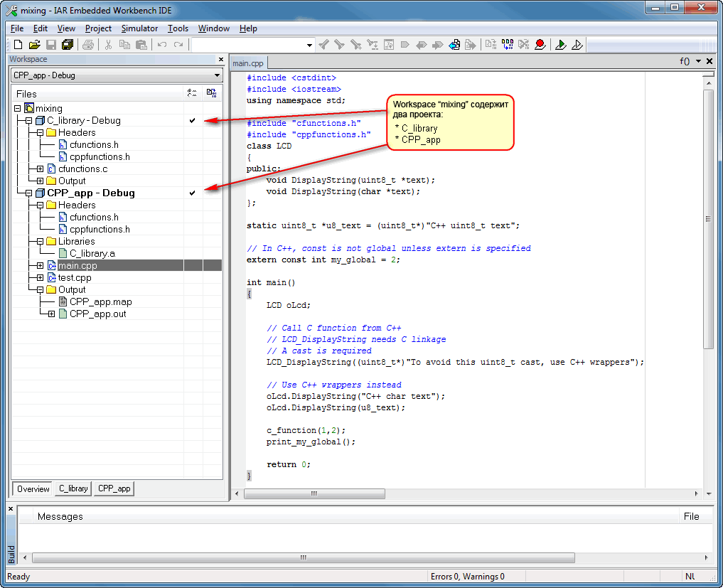The image size is (723, 588).
Task: Collapse the CPP_app - Debug project node
Action: tap(28, 193)
